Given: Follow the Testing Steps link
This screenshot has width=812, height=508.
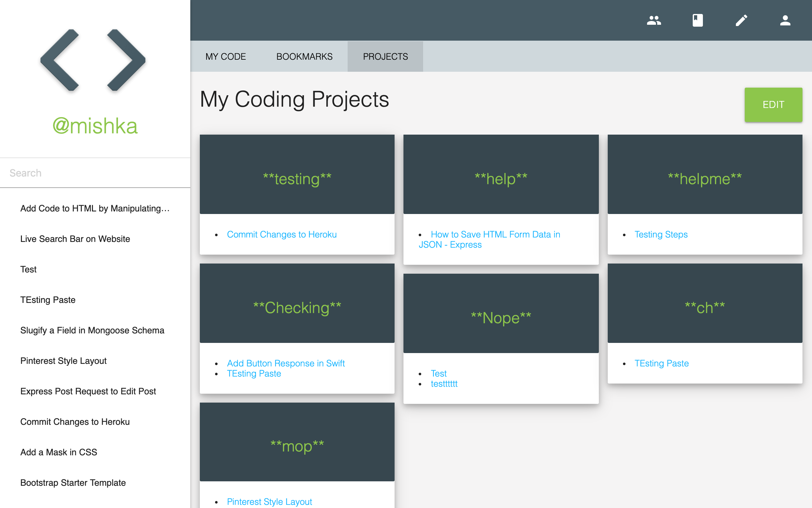Looking at the screenshot, I should tap(661, 235).
